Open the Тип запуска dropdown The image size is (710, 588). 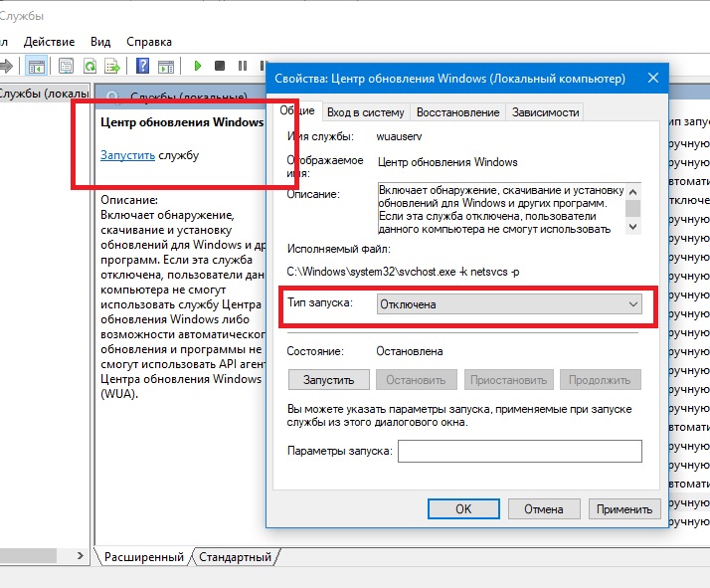509,304
